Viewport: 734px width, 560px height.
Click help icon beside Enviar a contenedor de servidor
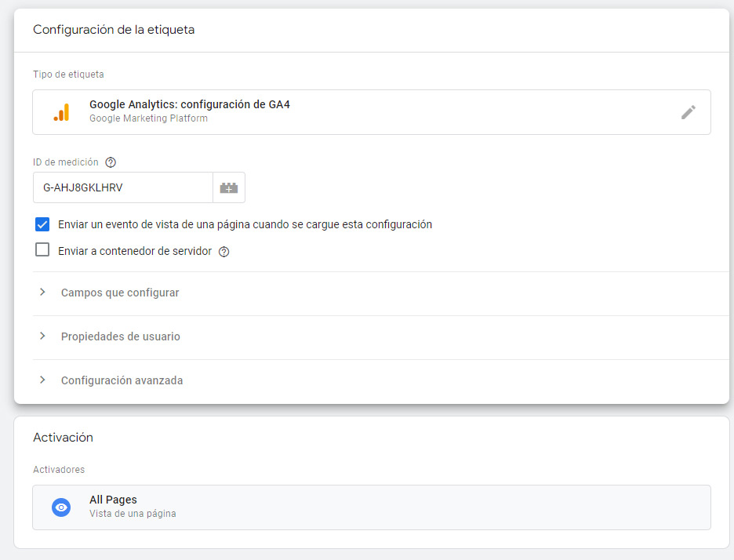tap(224, 252)
